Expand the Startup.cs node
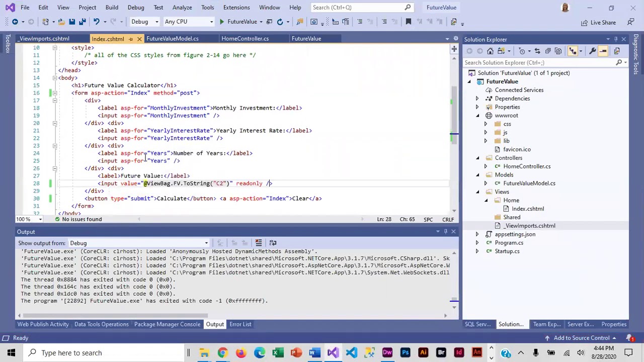 point(477,251)
